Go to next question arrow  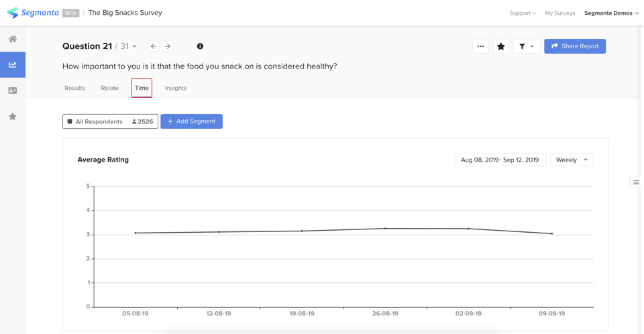168,46
